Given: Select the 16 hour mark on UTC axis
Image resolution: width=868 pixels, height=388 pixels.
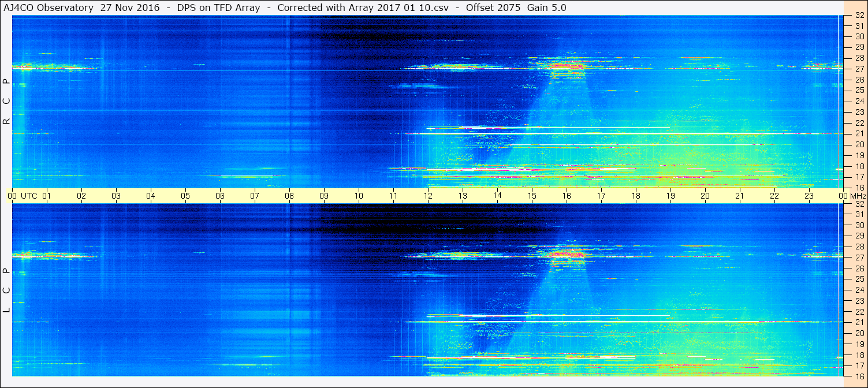Looking at the screenshot, I should 567,196.
